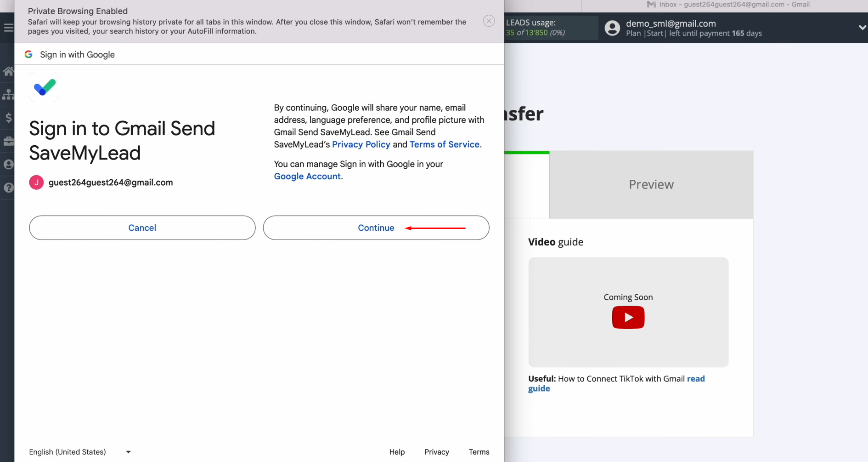Switch to the Preview tab
This screenshot has height=462, width=868.
(651, 184)
